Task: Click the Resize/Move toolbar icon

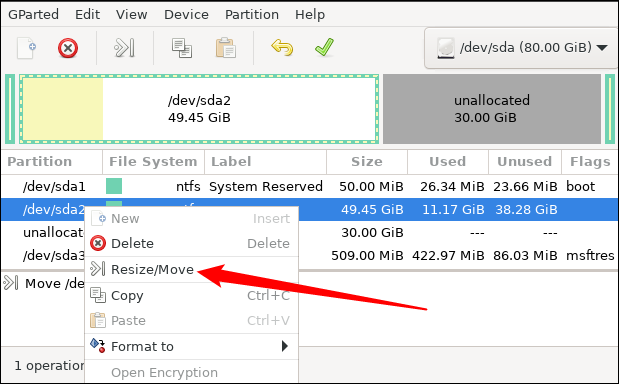Action: coord(124,48)
